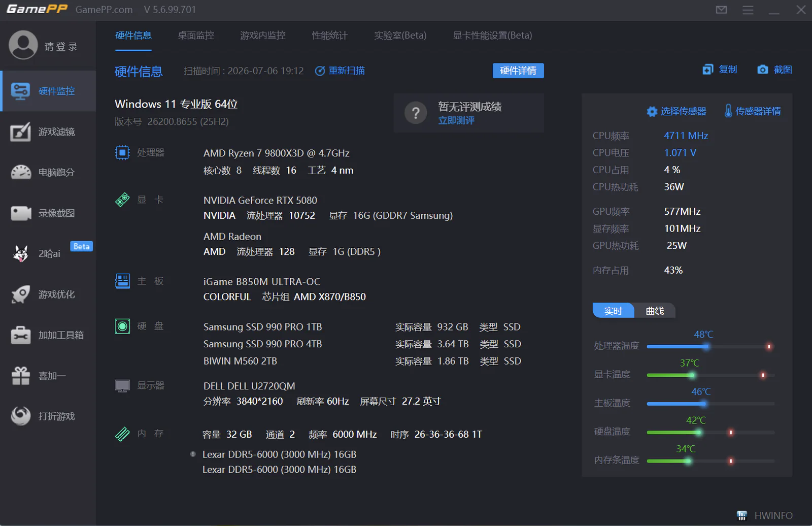Select the 实验室(Beta) tab
Image resolution: width=812 pixels, height=526 pixels.
pos(400,35)
